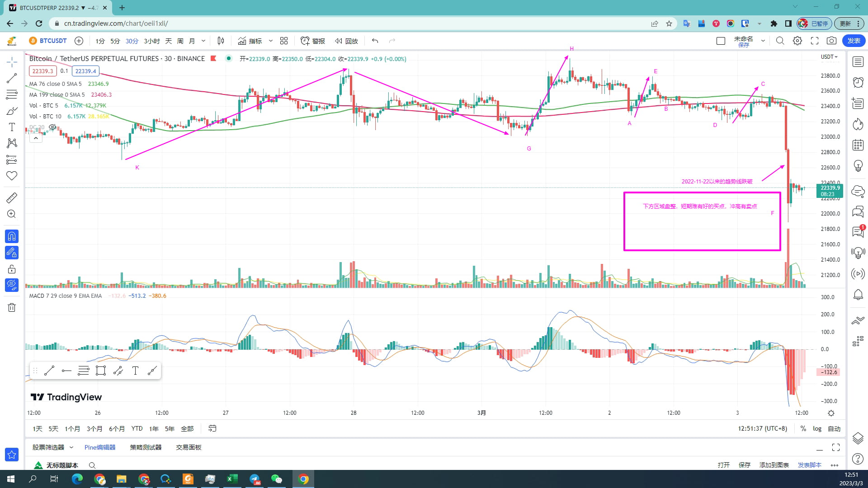This screenshot has width=868, height=488.
Task: Open the layout name dropdown arrow
Action: 763,41
